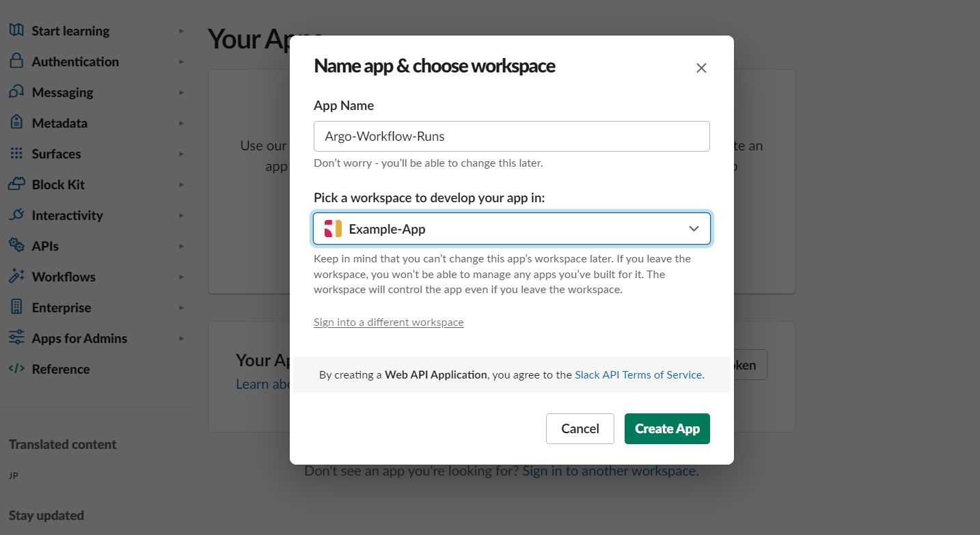Click the Metadata clipboard icon
The width and height of the screenshot is (980, 535).
pos(16,123)
